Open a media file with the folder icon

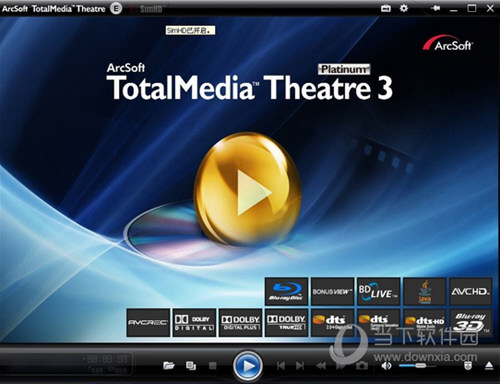point(169,366)
